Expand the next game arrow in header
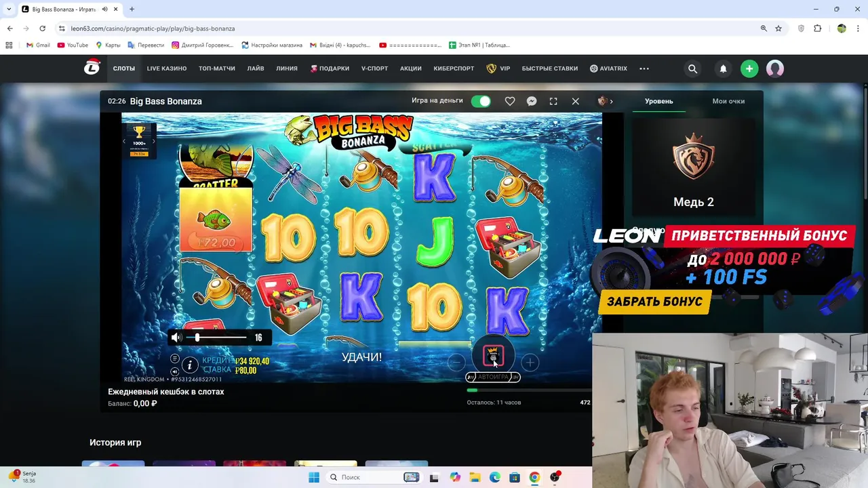This screenshot has width=868, height=488. 611,102
